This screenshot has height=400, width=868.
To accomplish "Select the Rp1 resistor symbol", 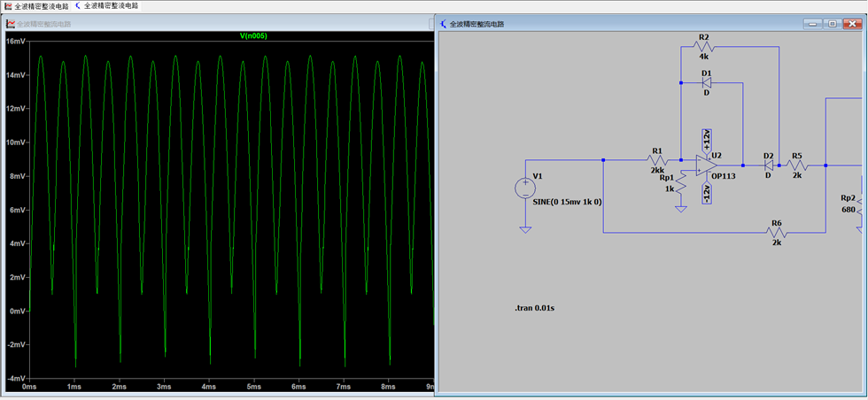I will (681, 182).
